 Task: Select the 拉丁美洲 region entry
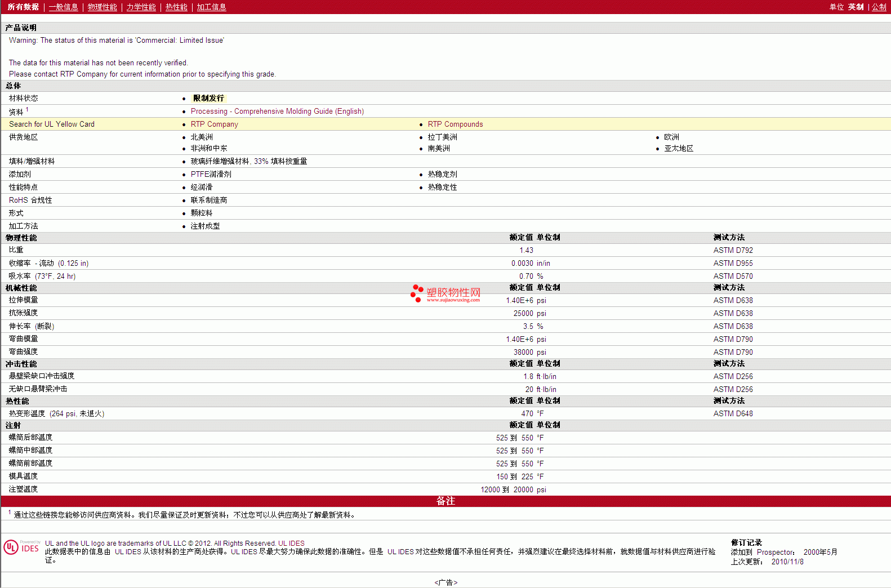tap(442, 137)
